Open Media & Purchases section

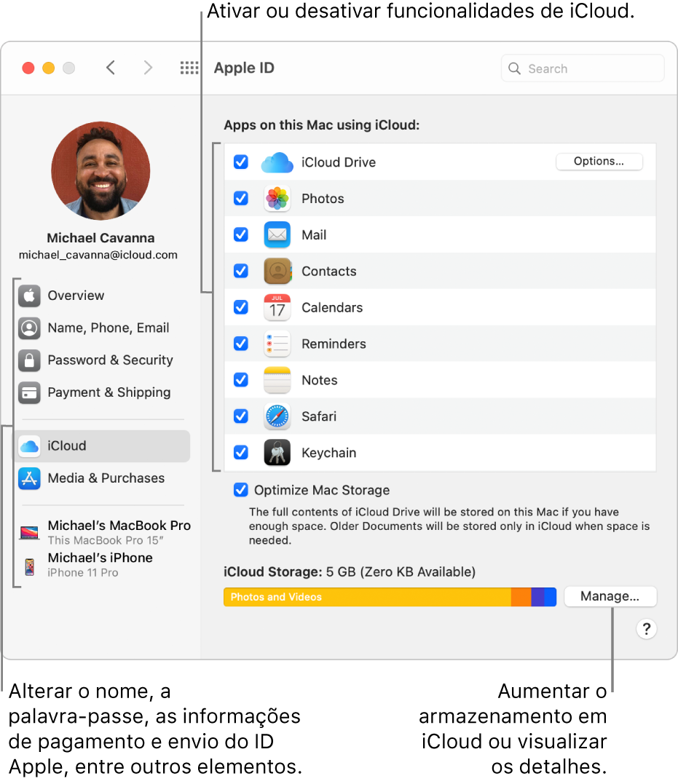103,478
